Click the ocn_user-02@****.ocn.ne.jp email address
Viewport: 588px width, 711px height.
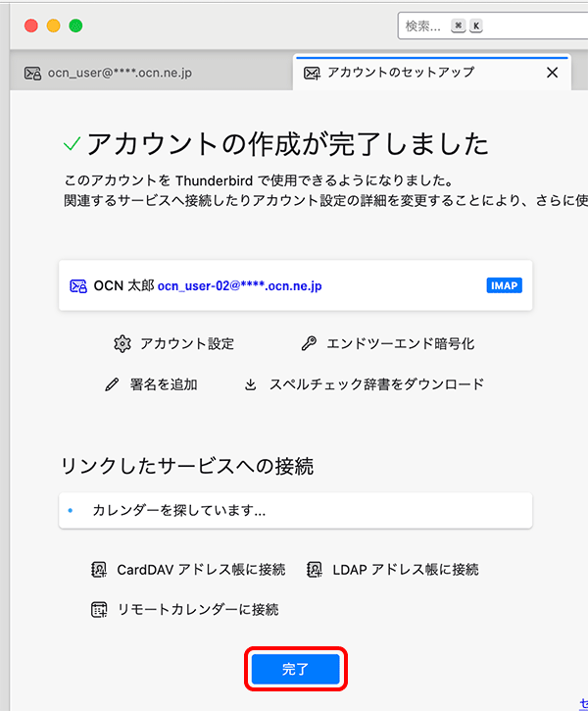pos(240,285)
